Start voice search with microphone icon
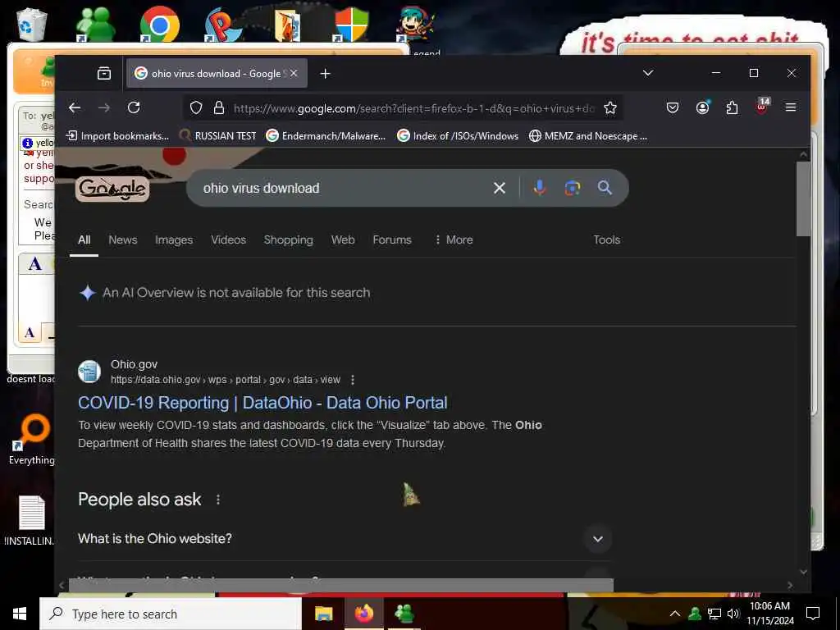 [x=540, y=188]
